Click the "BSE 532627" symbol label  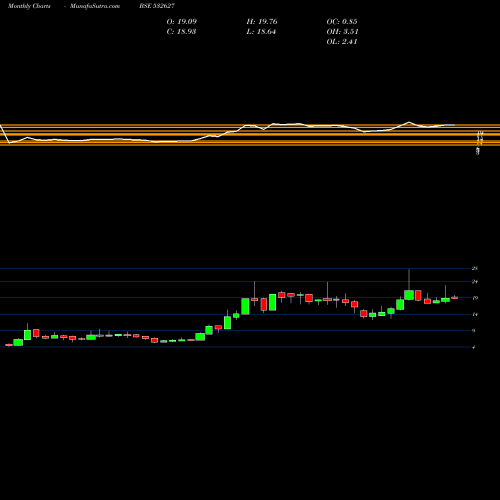(157, 6)
